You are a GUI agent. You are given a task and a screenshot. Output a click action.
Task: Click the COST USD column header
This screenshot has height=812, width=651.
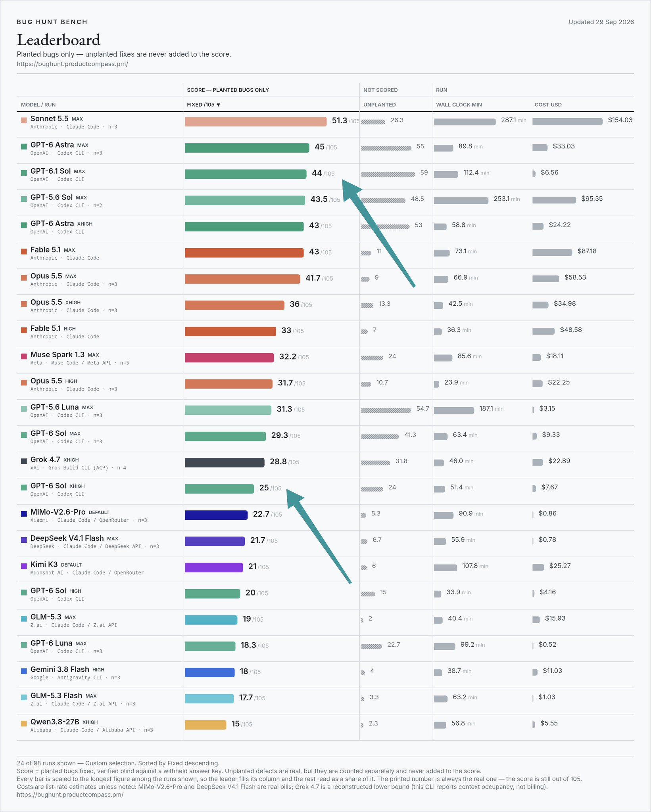548,105
